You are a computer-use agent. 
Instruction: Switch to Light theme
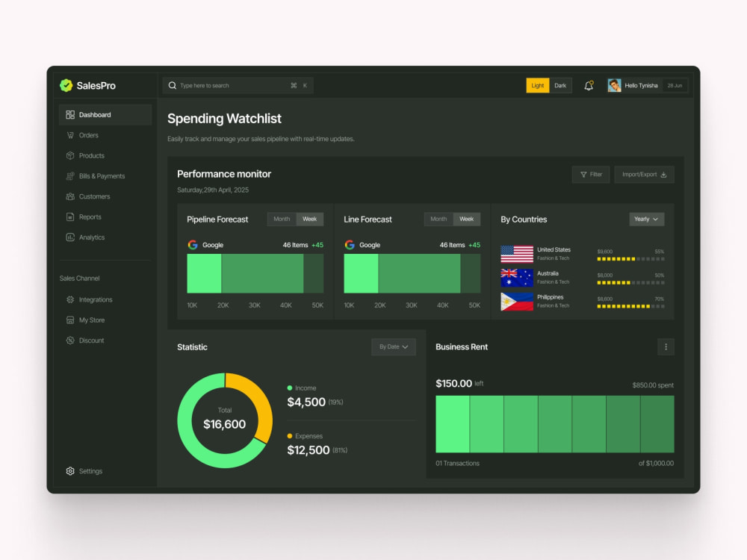(x=537, y=86)
